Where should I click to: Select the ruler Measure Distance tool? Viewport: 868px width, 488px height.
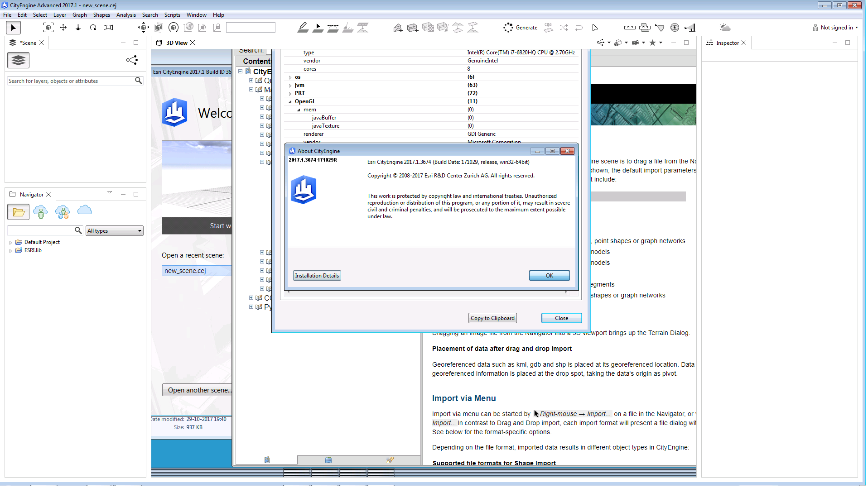pyautogui.click(x=630, y=28)
